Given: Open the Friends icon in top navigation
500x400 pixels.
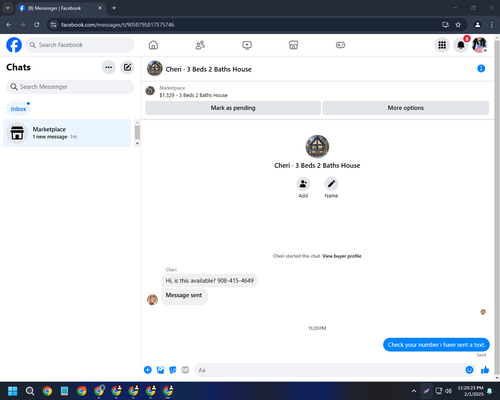Looking at the screenshot, I should pos(200,45).
